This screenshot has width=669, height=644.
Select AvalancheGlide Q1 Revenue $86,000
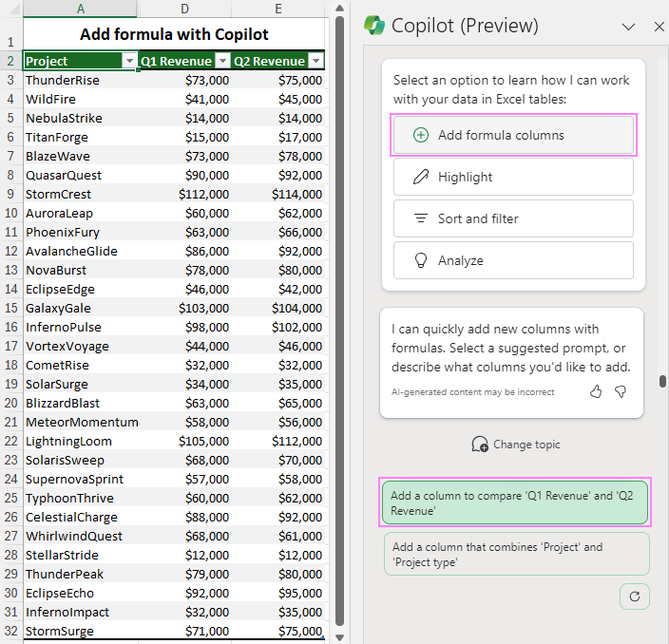pyautogui.click(x=184, y=251)
